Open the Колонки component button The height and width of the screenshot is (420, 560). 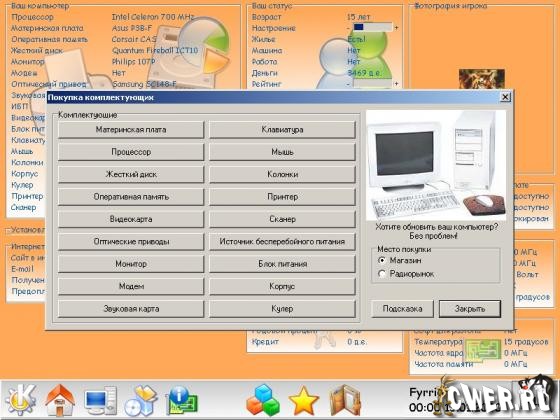(282, 174)
